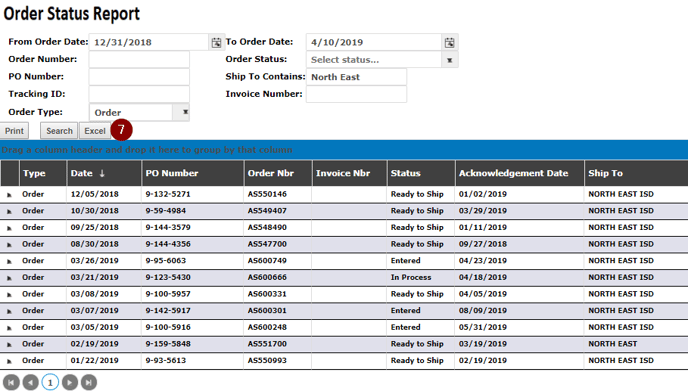Go to the first page of results
The width and height of the screenshot is (688, 391).
coord(11,382)
